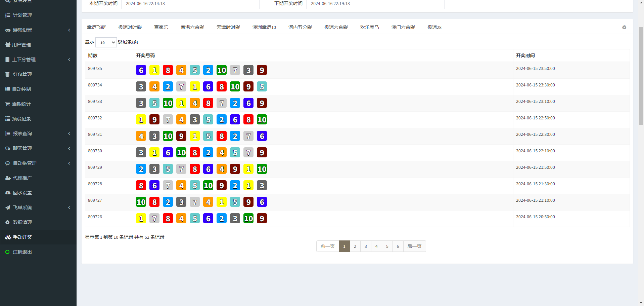Click the 数据清理 gear icon

[x=8, y=222]
